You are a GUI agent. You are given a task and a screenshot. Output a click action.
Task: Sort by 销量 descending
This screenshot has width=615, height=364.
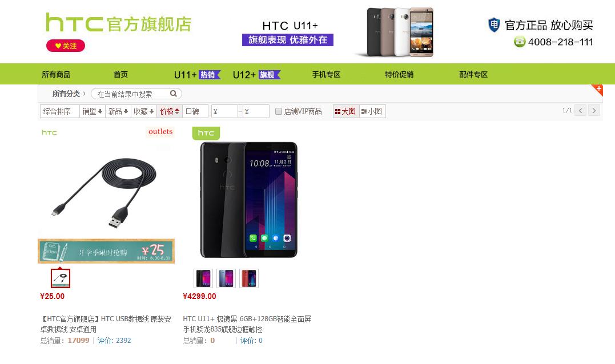92,111
